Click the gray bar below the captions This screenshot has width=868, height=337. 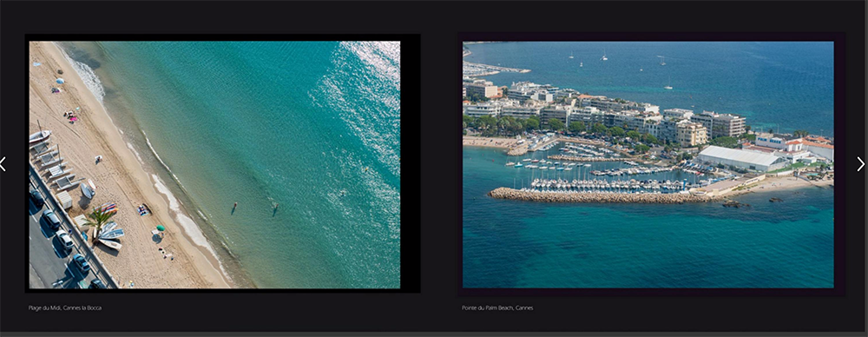pyautogui.click(x=434, y=334)
